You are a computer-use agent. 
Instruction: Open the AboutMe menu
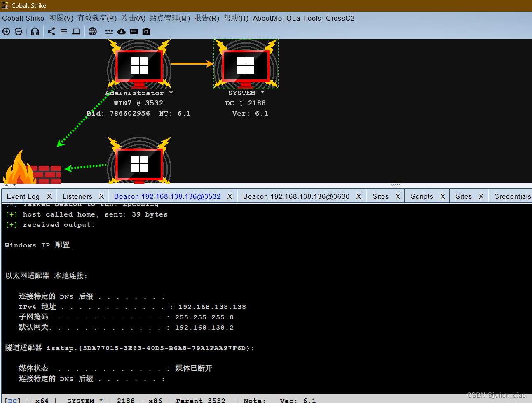(267, 18)
